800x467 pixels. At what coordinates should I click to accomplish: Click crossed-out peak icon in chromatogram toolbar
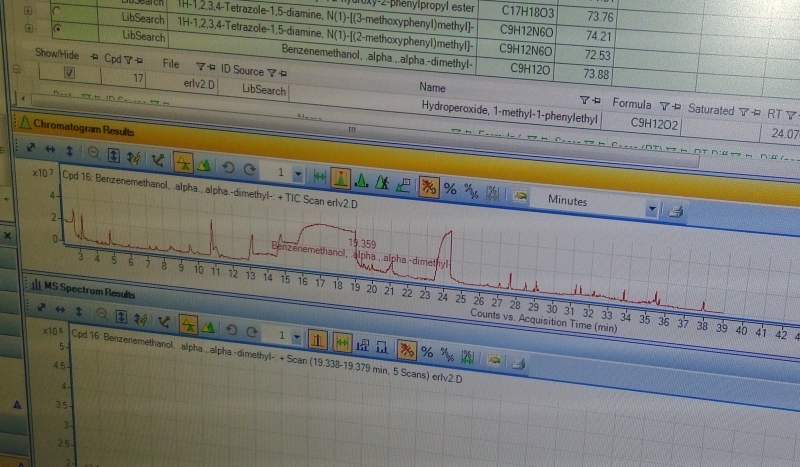[x=382, y=182]
